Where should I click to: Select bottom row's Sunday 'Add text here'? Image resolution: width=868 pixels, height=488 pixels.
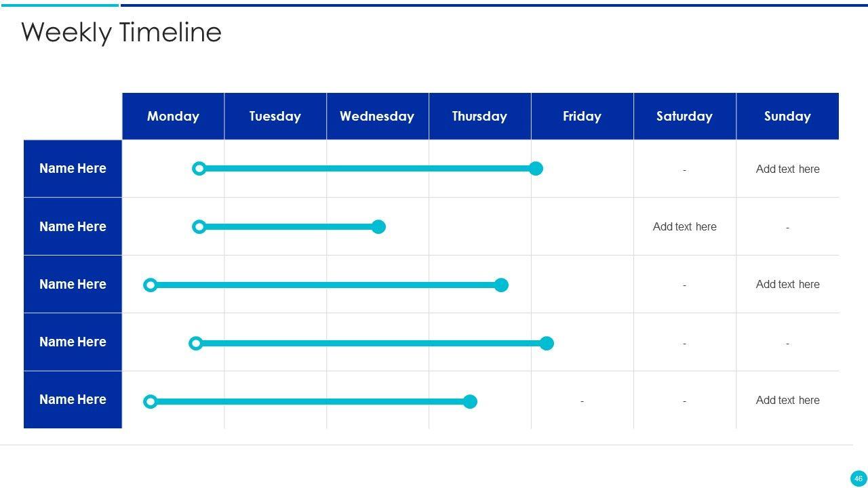point(787,400)
